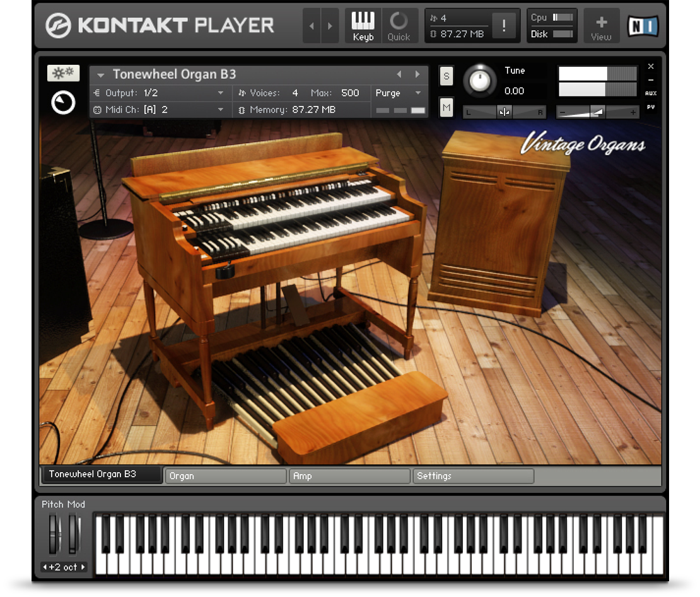Viewport: 700px width, 597px height.
Task: Click the instrument volume slider
Action: point(597,112)
